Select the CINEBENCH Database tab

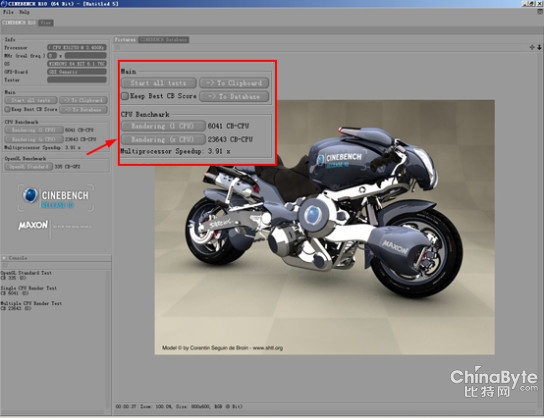(x=163, y=40)
